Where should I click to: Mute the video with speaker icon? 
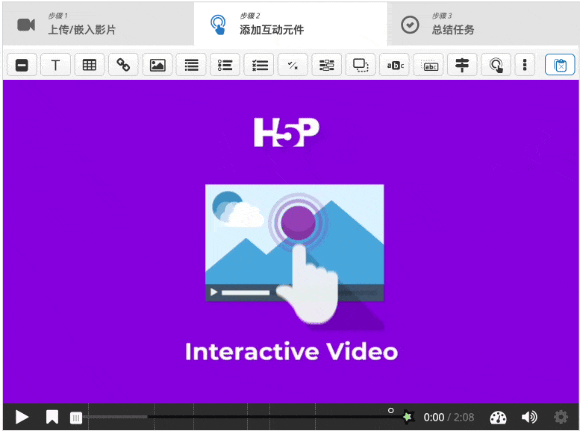529,417
